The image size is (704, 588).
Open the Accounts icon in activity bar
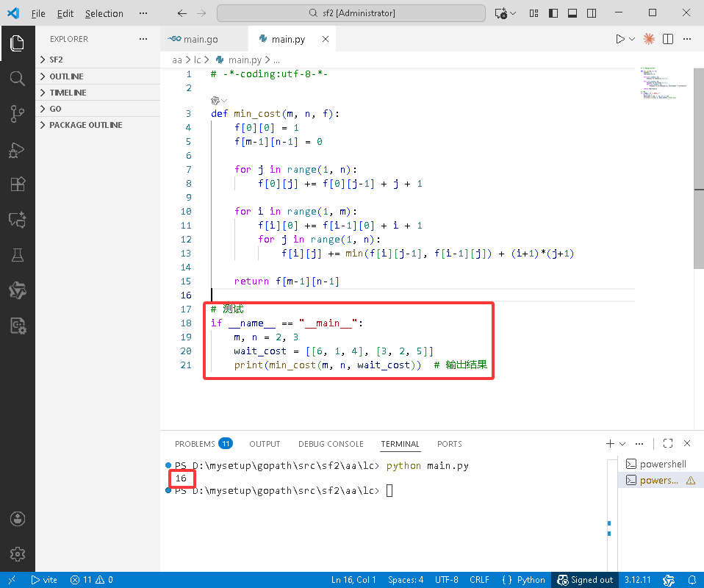[x=17, y=519]
